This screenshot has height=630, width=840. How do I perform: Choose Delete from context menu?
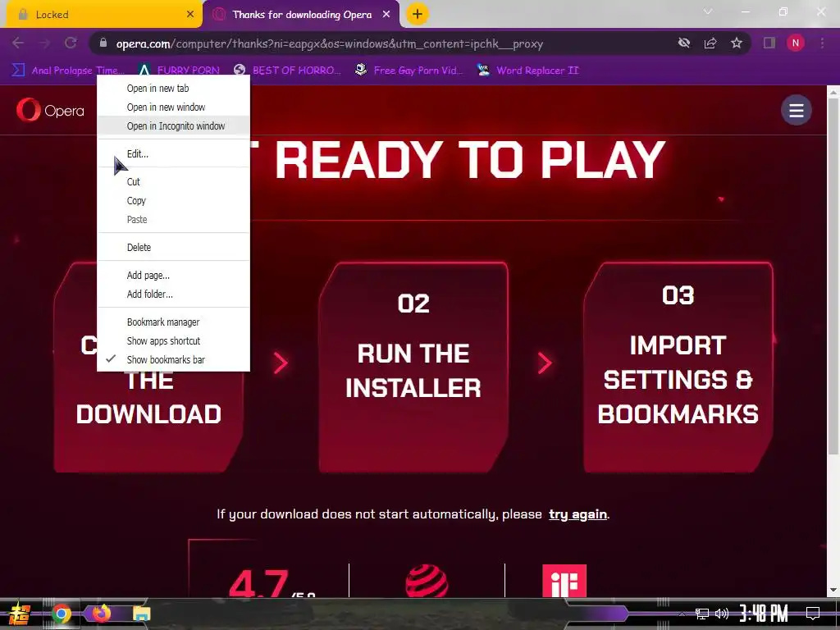pos(173,248)
